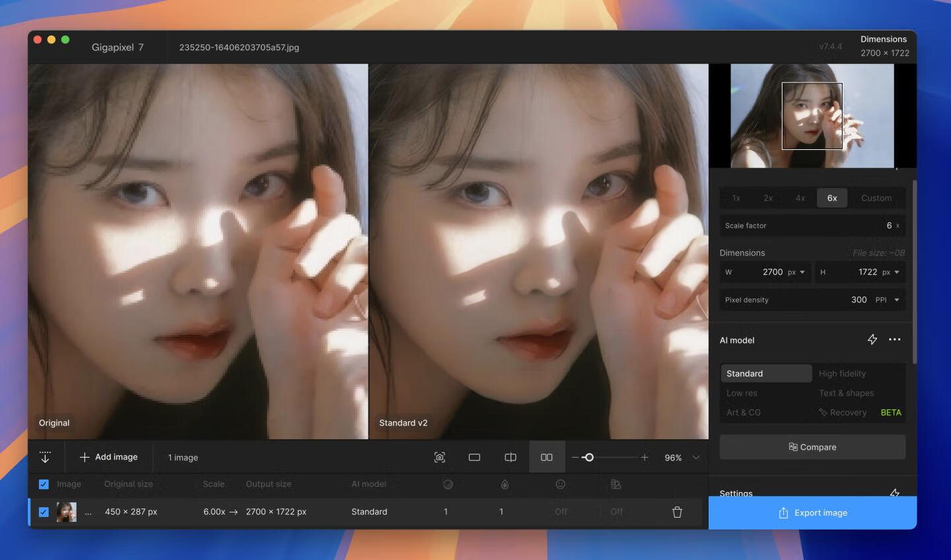Click the droplet column header icon
This screenshot has width=951, height=560.
pos(505,484)
